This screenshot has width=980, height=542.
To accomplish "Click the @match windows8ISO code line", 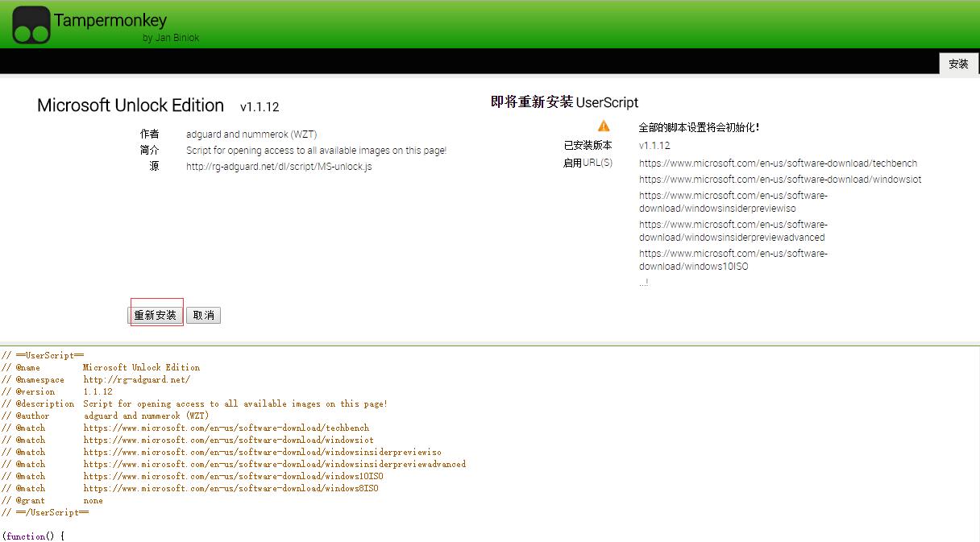I will click(190, 488).
